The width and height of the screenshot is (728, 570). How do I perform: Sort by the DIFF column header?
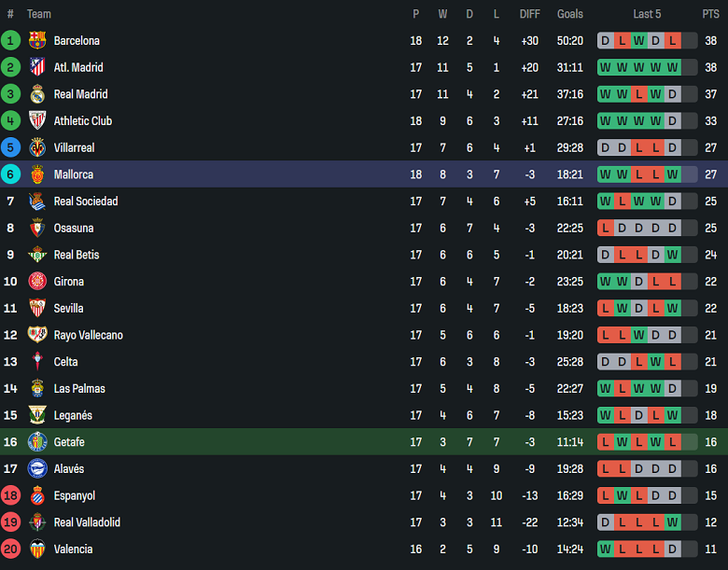530,14
